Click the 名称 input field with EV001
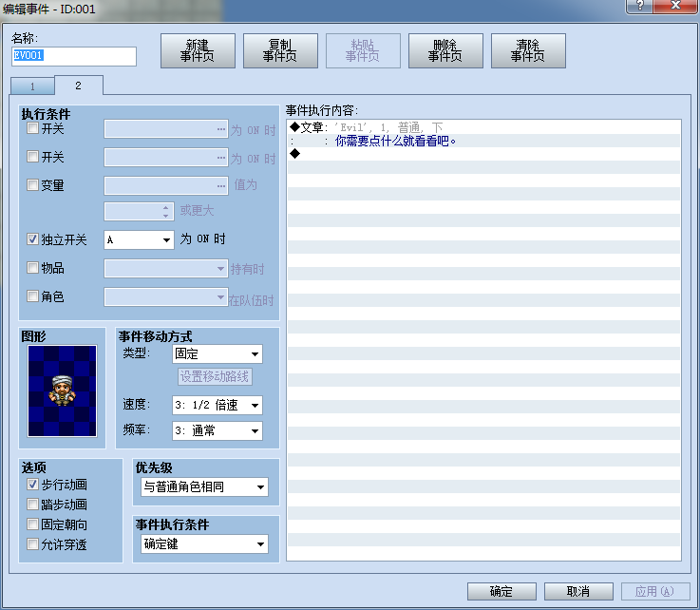This screenshot has width=700, height=610. pos(74,56)
